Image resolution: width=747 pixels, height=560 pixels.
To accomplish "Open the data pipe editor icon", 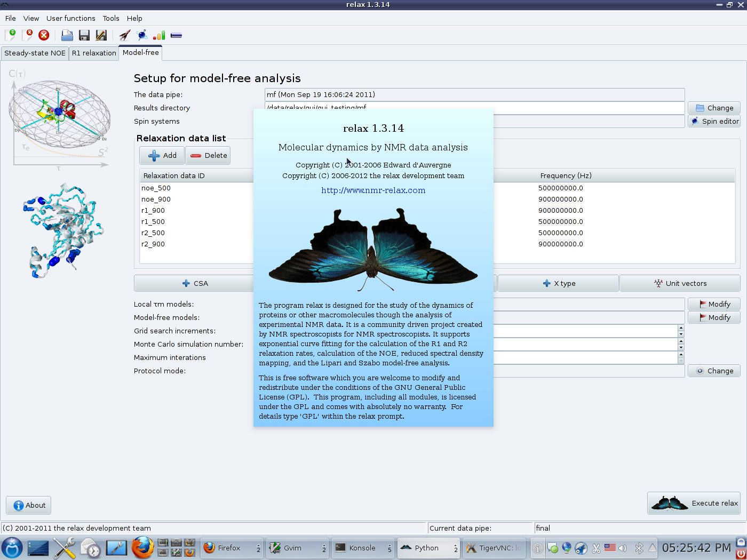I will point(176,35).
